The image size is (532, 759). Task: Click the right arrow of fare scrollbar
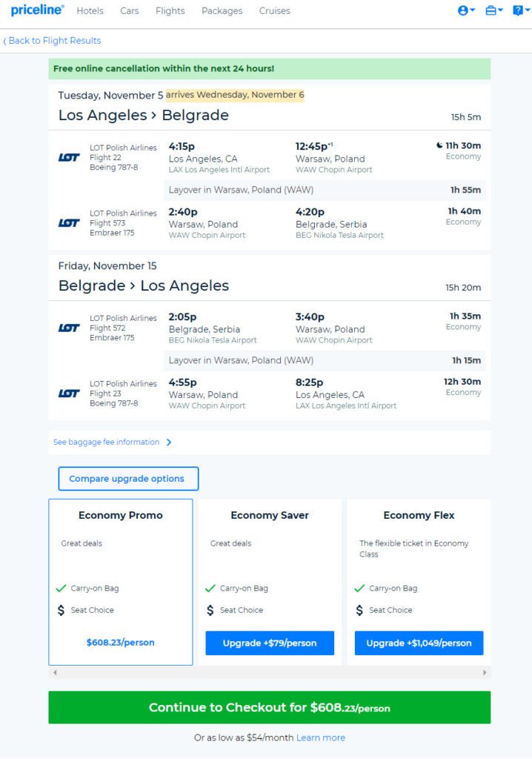[x=485, y=672]
